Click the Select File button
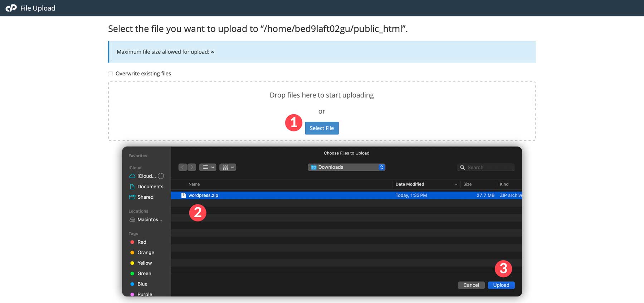The image size is (644, 303). coord(322,128)
